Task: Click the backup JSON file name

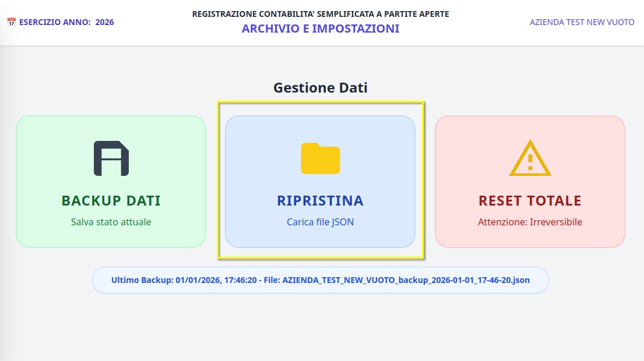Action: pyautogui.click(x=406, y=280)
